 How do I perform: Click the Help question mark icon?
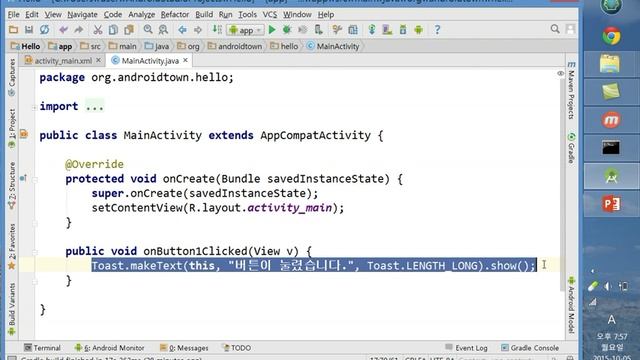437,30
